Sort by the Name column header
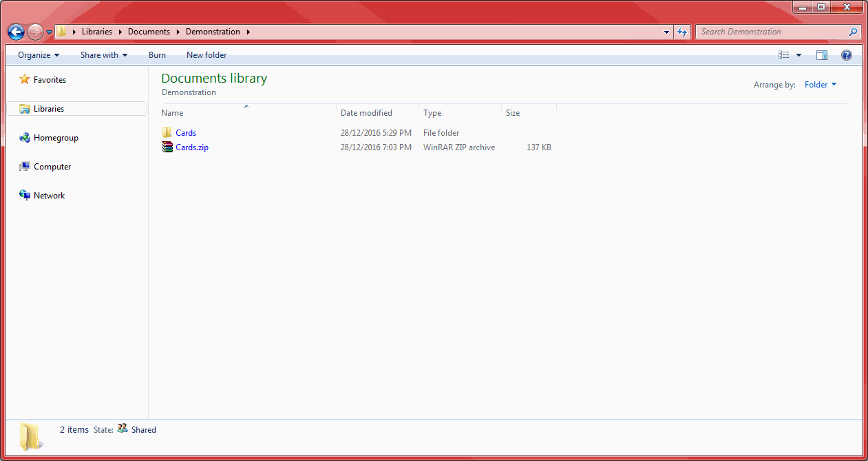 248,113
